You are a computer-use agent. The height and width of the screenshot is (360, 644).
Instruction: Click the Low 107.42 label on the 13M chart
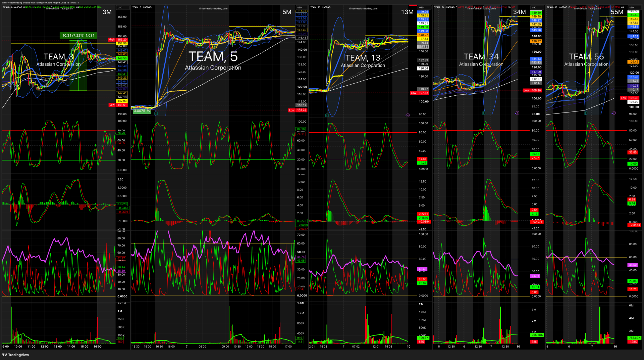[419, 93]
